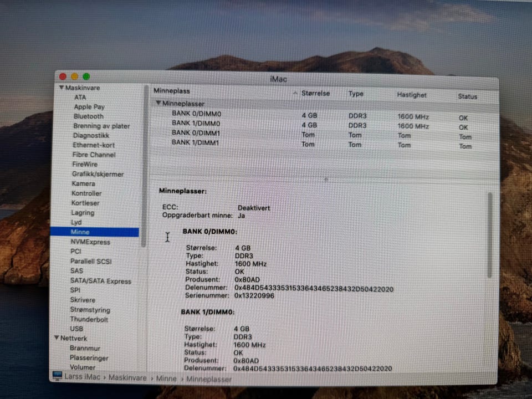
Task: Open the Grafikk/skjermer sidebar entry
Action: (x=98, y=174)
